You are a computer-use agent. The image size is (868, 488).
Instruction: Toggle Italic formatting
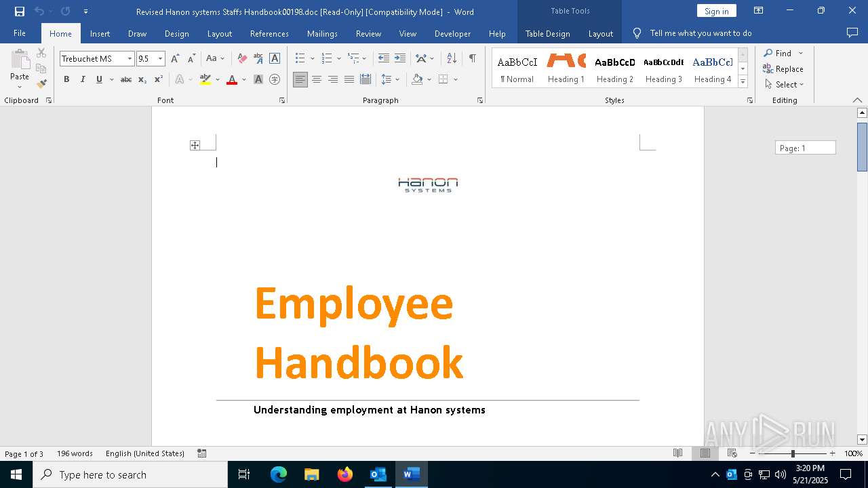83,79
